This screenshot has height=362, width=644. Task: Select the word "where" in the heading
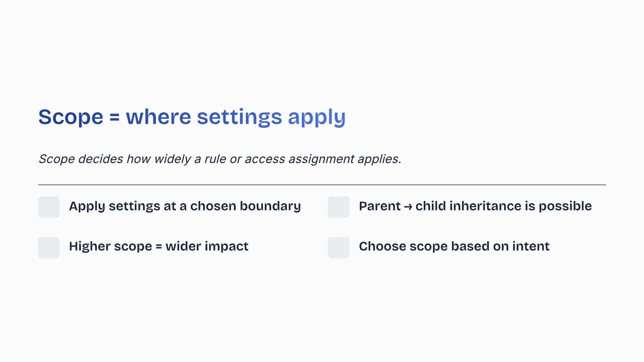click(x=158, y=117)
